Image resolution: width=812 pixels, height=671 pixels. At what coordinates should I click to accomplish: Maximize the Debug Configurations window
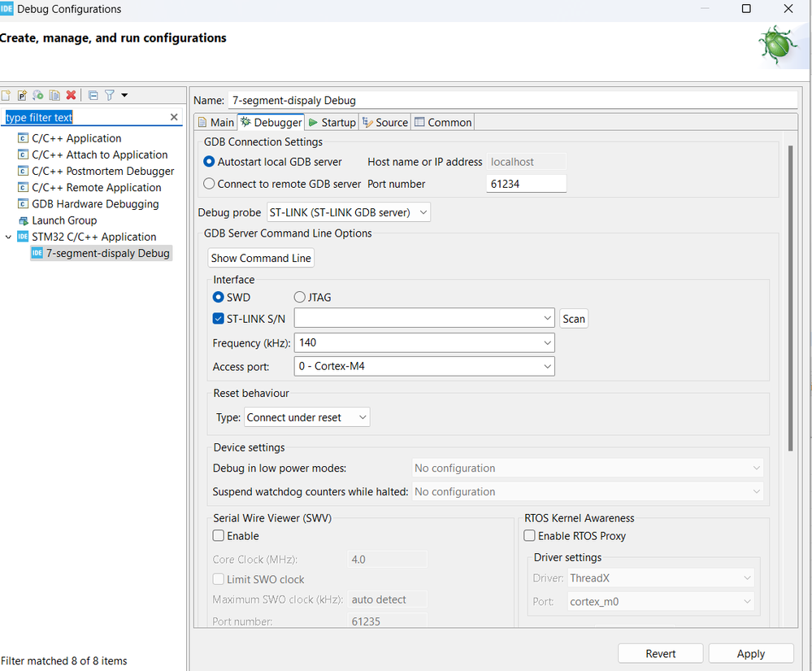[746, 9]
